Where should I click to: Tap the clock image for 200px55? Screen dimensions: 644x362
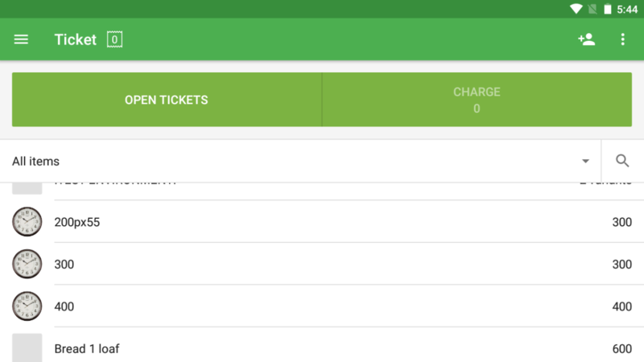(x=27, y=222)
